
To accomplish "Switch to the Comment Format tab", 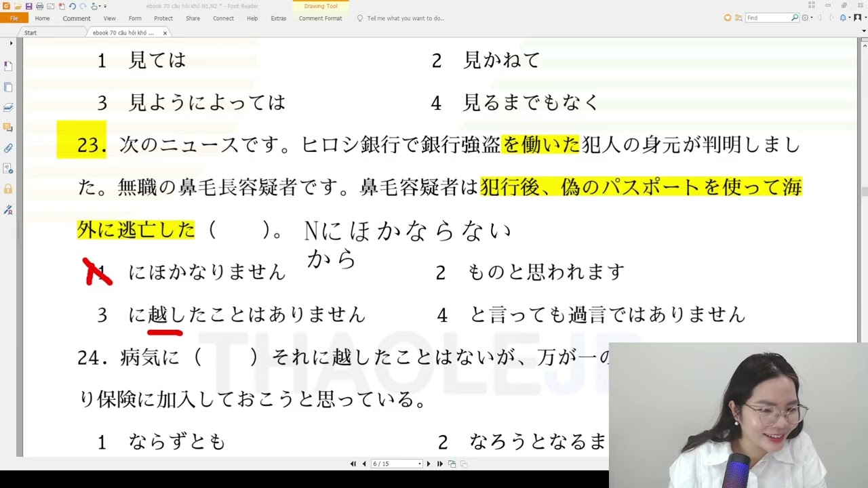I will (x=321, y=18).
